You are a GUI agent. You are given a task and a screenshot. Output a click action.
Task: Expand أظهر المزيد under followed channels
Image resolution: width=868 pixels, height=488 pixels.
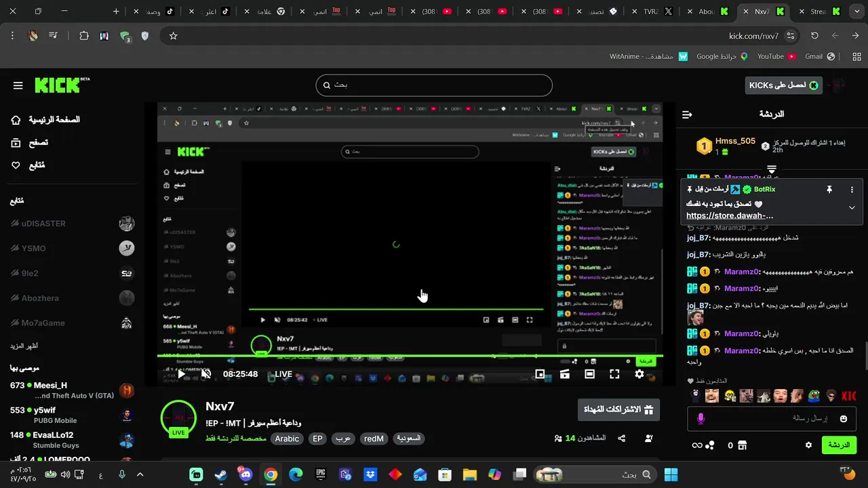click(24, 346)
